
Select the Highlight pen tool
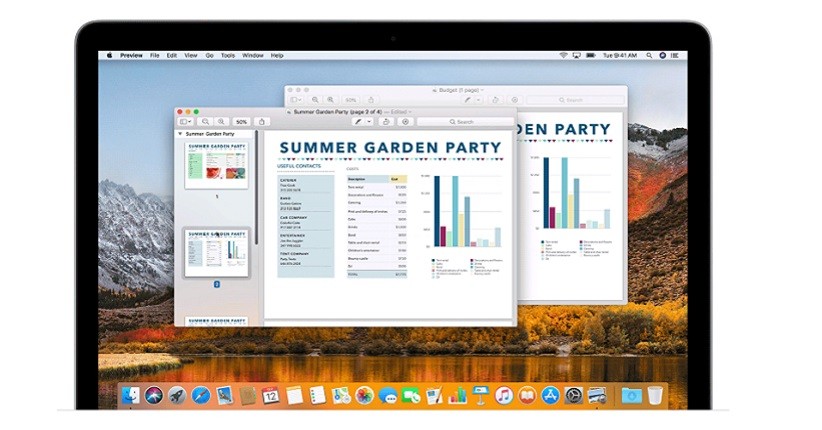[x=358, y=122]
